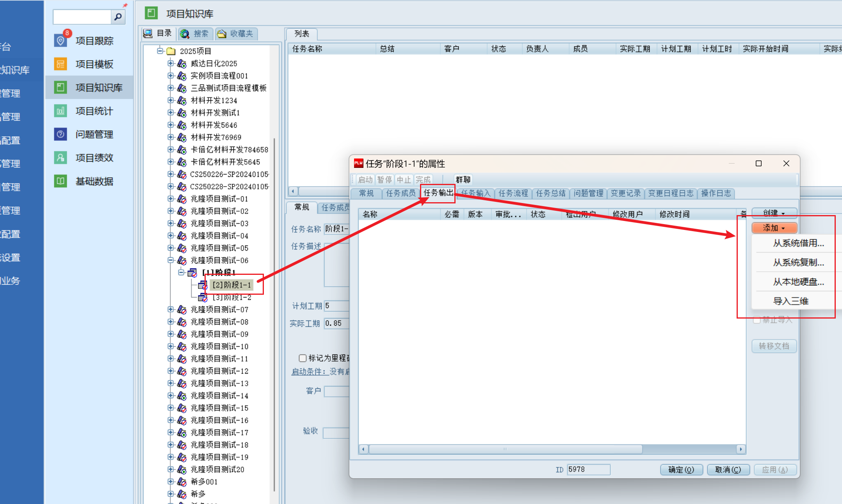Image resolution: width=842 pixels, height=504 pixels.
Task: Click 威达日化2025 project icon
Action: 182,63
